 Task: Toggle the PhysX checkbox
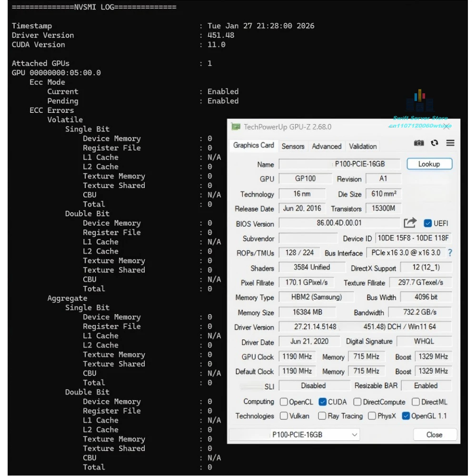[372, 416]
